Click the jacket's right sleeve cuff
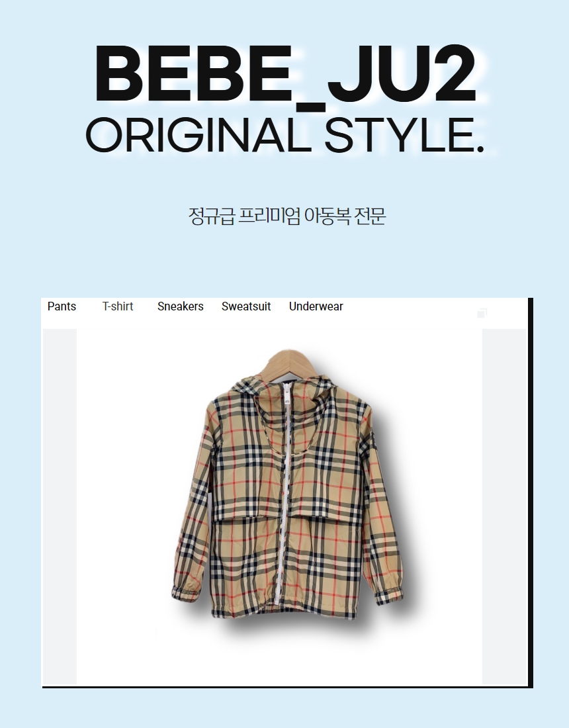The width and height of the screenshot is (569, 728). point(390,595)
